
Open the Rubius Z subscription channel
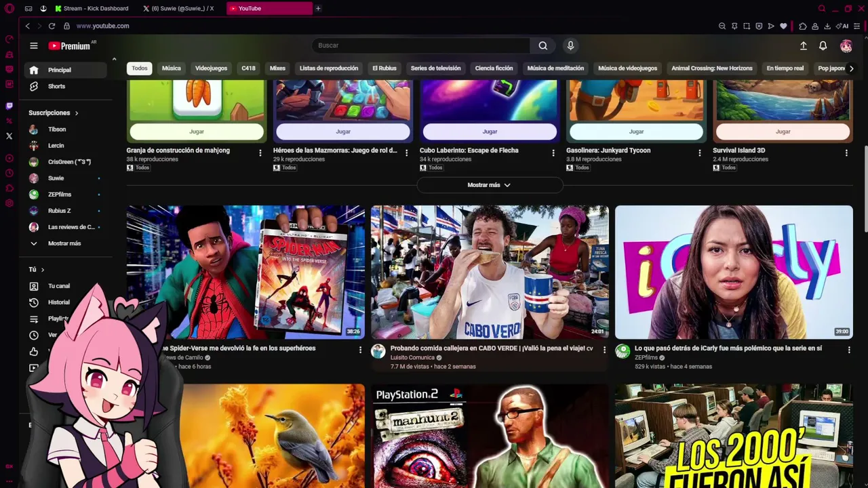[x=66, y=211]
